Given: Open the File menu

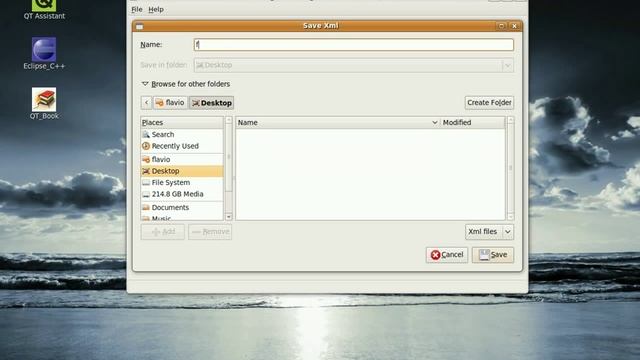Looking at the screenshot, I should 137,9.
